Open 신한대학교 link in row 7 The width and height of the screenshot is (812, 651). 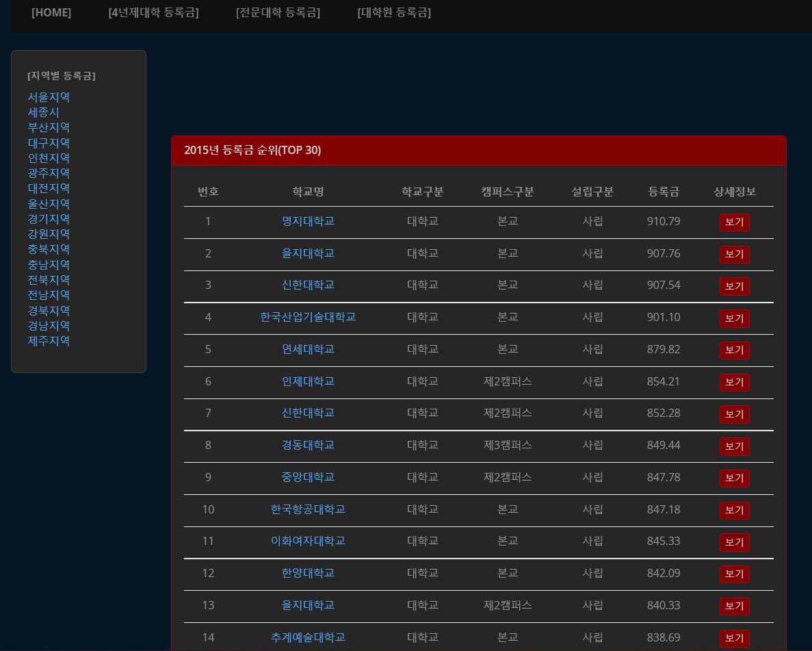(x=308, y=413)
